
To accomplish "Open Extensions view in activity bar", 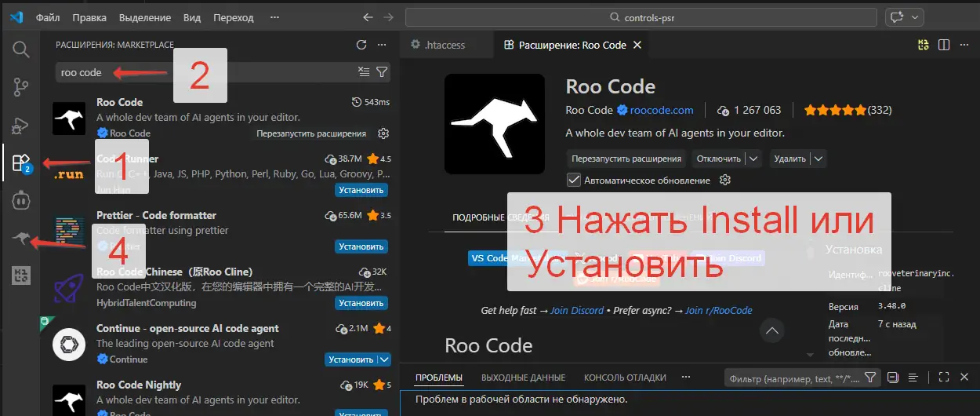I will pyautogui.click(x=21, y=163).
